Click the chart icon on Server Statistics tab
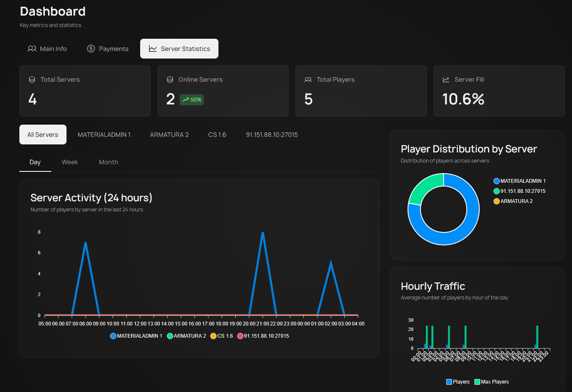 click(x=154, y=48)
